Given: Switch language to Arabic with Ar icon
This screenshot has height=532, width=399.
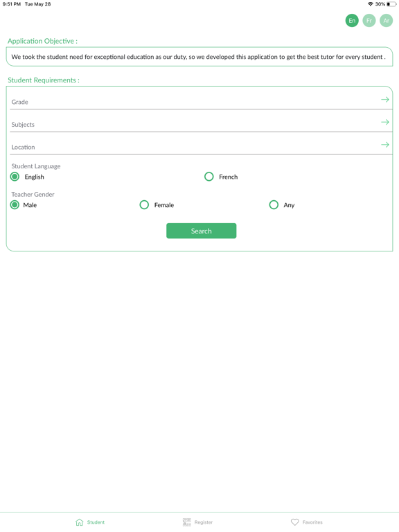Looking at the screenshot, I should click(x=386, y=21).
